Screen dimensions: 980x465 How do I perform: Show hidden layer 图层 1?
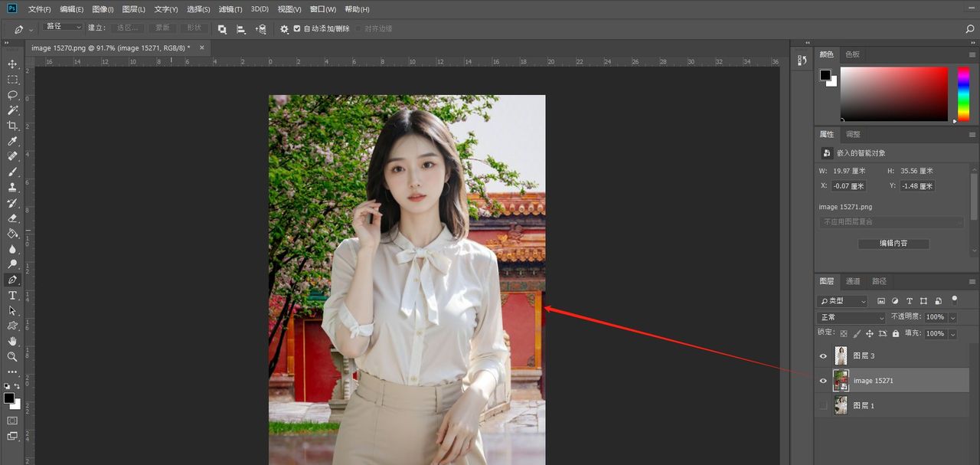pyautogui.click(x=823, y=405)
